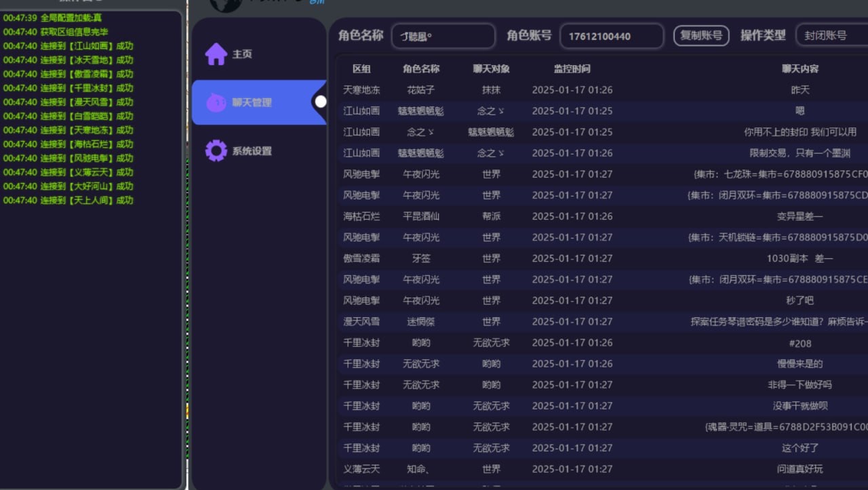
Task: Click the 傲雪凌霜 district cell in table
Action: [x=361, y=258]
